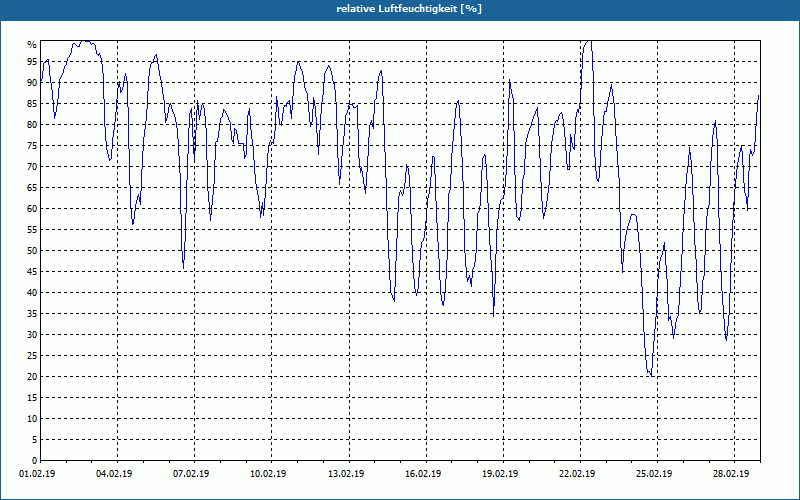Select the x-axis date label 16.02.19
Screen dimensions: 800x500
423,474
